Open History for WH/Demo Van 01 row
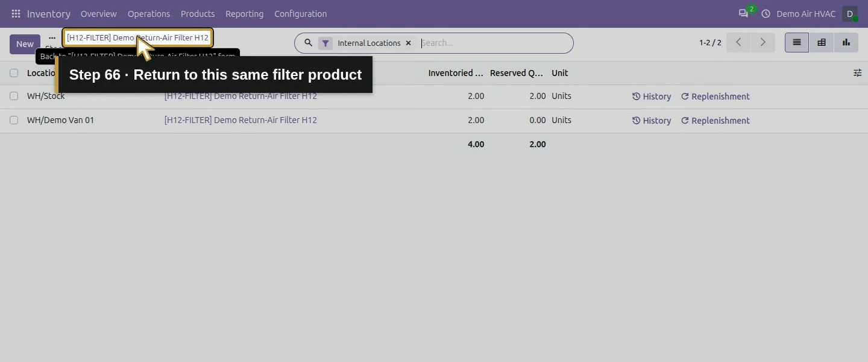This screenshot has height=362, width=868. click(x=652, y=121)
